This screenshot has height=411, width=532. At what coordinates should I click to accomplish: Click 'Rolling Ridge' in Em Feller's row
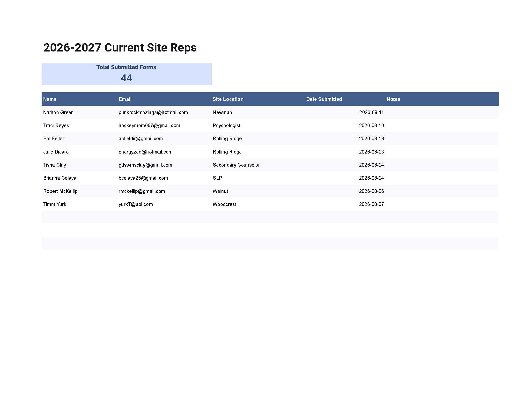click(227, 139)
